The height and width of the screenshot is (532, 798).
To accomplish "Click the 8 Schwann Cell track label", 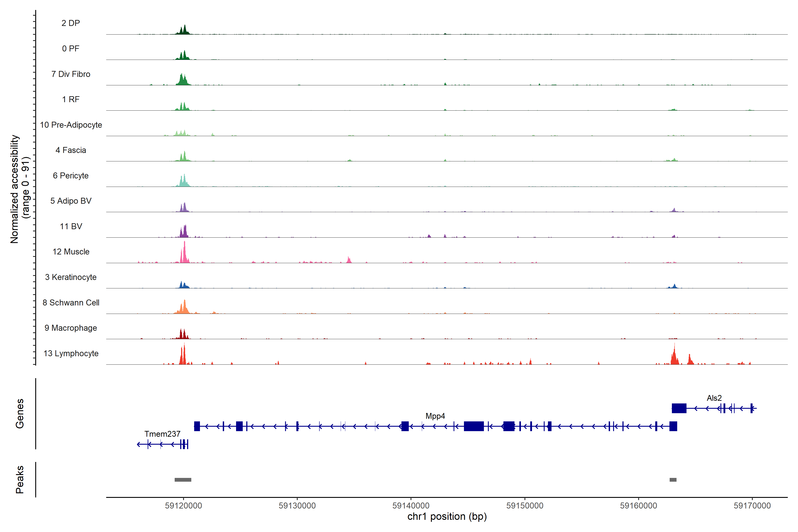I will pos(71,303).
